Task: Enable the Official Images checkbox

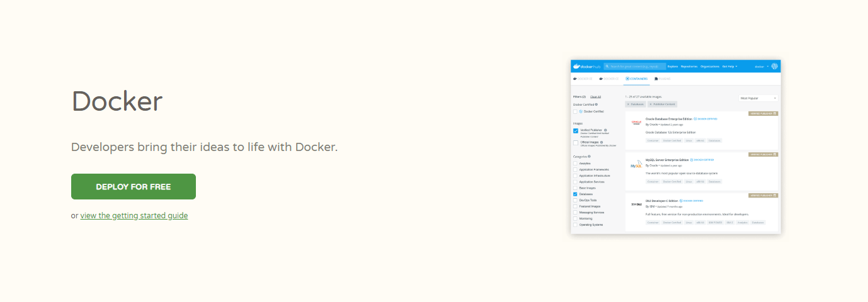Action: pyautogui.click(x=576, y=143)
